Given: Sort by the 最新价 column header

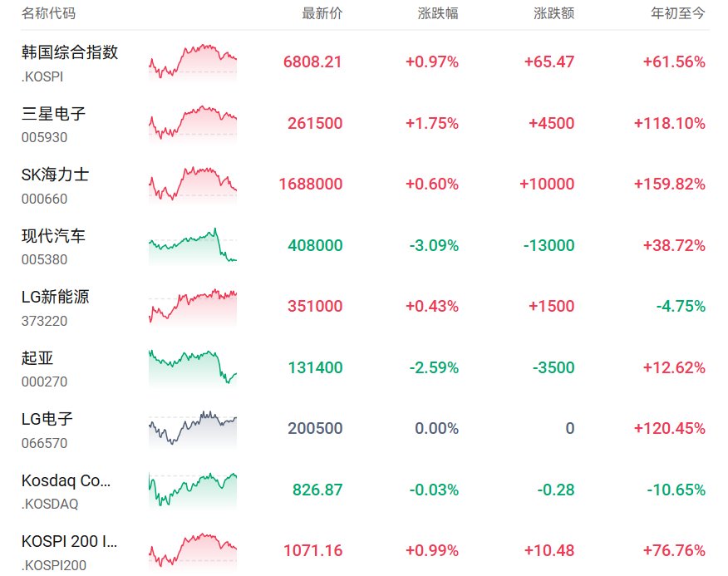Looking at the screenshot, I should (x=322, y=13).
